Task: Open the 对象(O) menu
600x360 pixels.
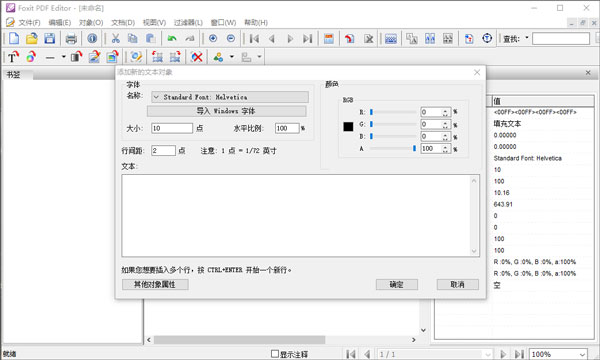Action: [91, 23]
